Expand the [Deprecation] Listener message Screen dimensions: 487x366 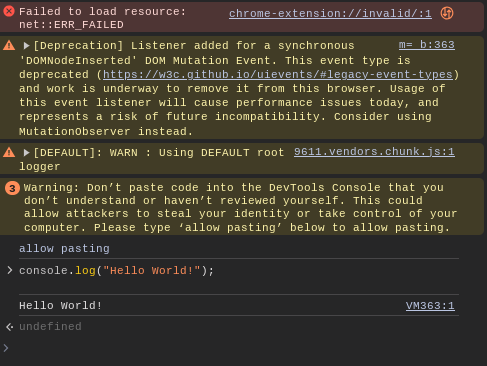[26, 46]
